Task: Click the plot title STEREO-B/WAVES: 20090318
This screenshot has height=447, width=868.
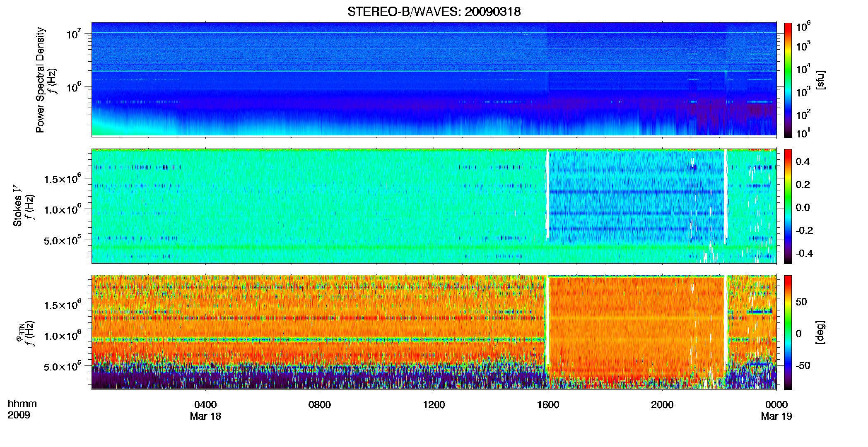Action: coord(434,12)
